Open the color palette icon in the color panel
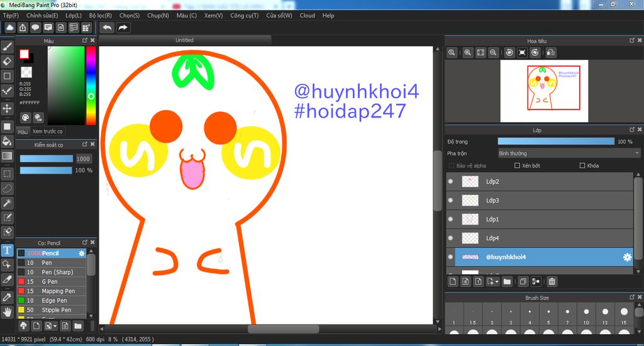644x346 pixels. tap(25, 118)
